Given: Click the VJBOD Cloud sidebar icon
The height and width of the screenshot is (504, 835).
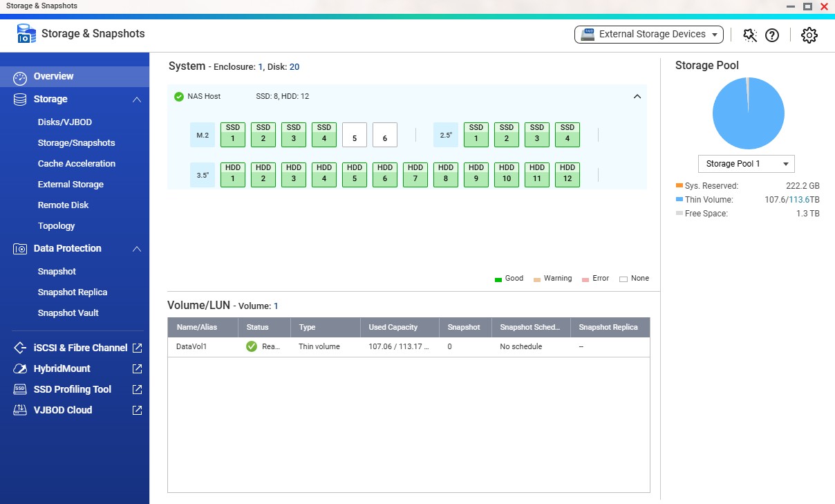Looking at the screenshot, I should point(20,410).
